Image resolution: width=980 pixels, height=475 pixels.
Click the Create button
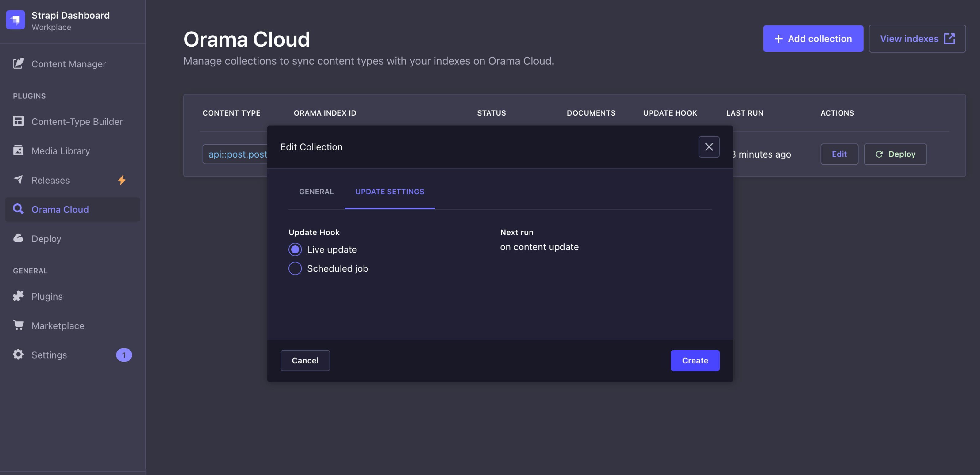pyautogui.click(x=695, y=360)
